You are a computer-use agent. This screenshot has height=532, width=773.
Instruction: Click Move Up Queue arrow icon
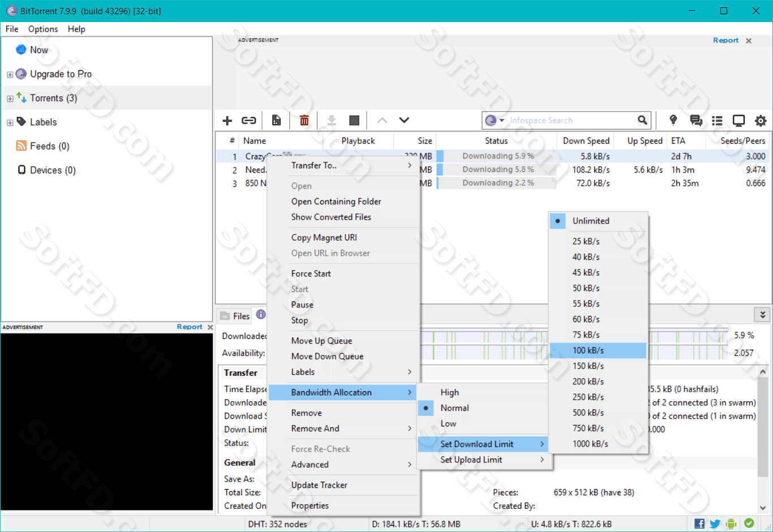383,121
